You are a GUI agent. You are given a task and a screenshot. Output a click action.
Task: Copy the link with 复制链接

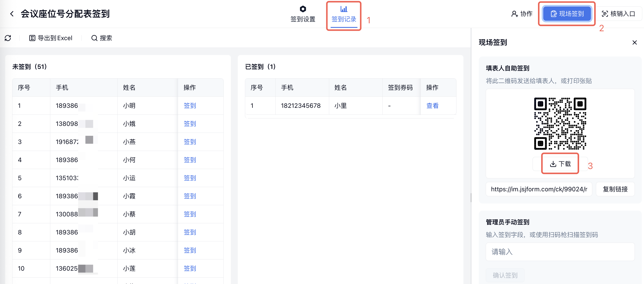click(615, 189)
